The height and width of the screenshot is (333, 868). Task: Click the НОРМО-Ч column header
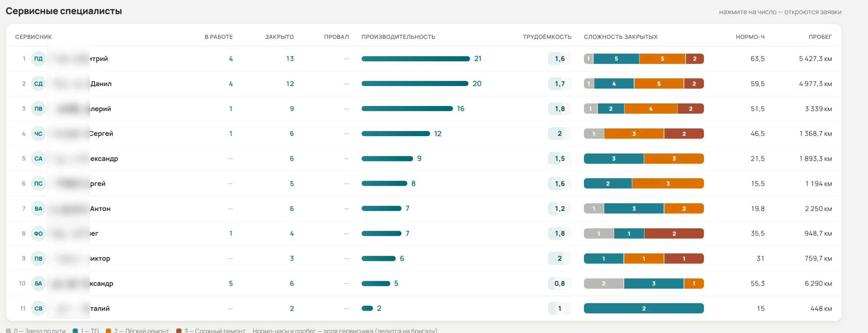[x=750, y=37]
